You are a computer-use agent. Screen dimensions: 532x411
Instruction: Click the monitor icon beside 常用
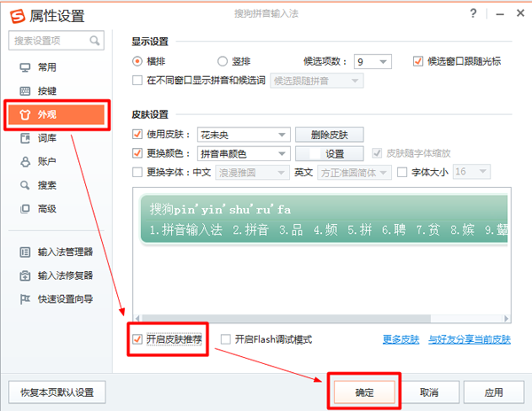pyautogui.click(x=25, y=67)
